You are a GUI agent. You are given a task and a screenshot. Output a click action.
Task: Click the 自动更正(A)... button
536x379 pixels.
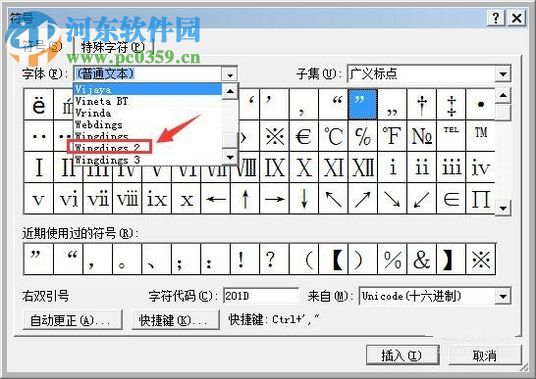pyautogui.click(x=72, y=320)
